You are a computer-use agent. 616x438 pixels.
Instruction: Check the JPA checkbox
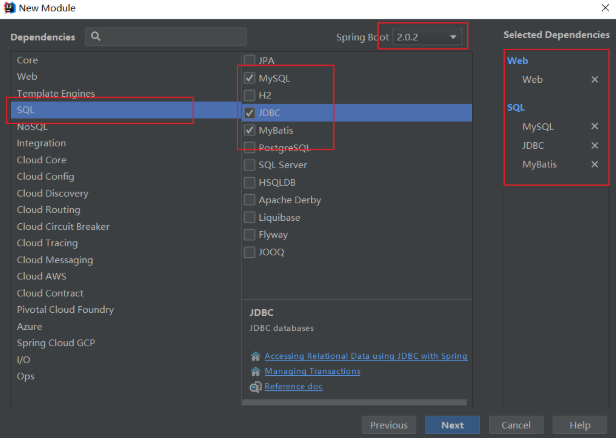tap(249, 60)
